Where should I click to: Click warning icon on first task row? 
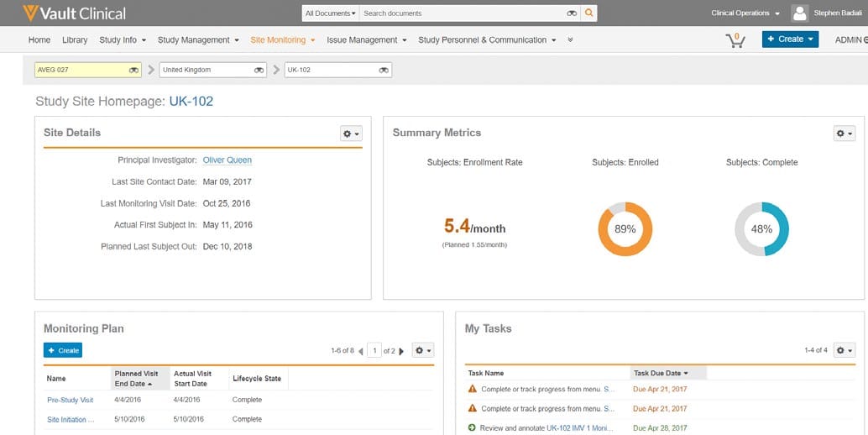pyautogui.click(x=473, y=389)
